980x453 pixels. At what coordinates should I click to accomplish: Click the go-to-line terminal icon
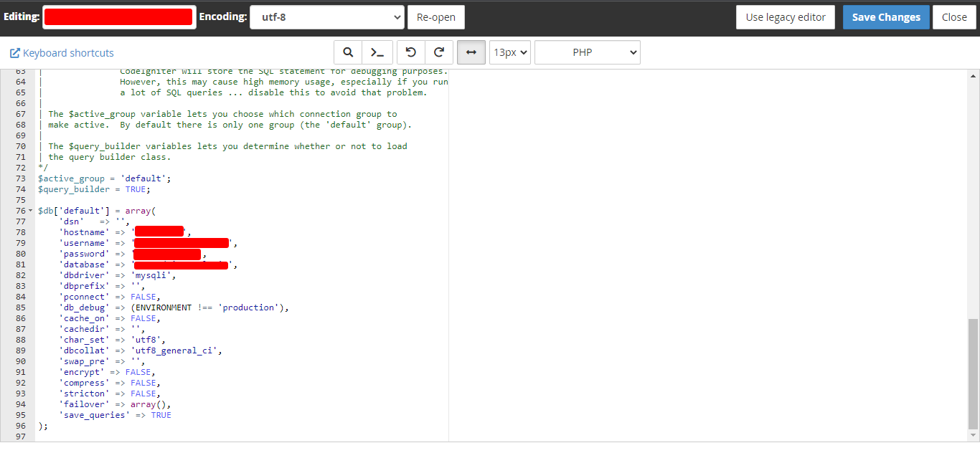[x=377, y=52]
